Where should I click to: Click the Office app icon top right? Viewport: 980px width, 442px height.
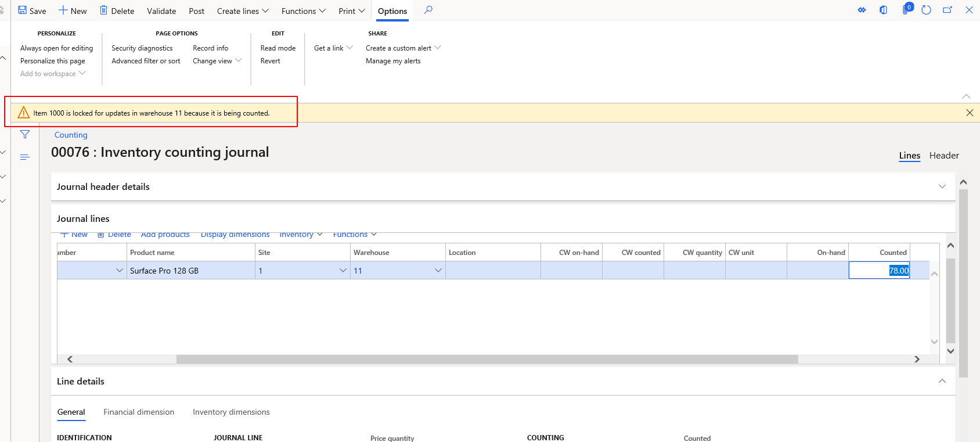coord(883,10)
